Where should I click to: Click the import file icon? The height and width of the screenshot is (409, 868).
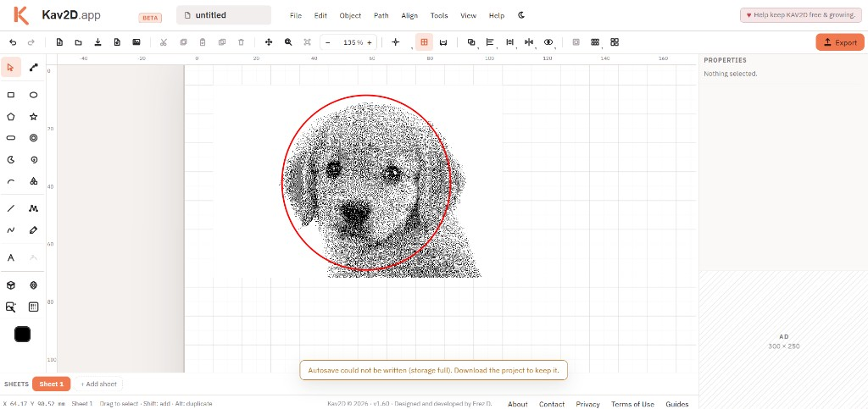pos(117,42)
